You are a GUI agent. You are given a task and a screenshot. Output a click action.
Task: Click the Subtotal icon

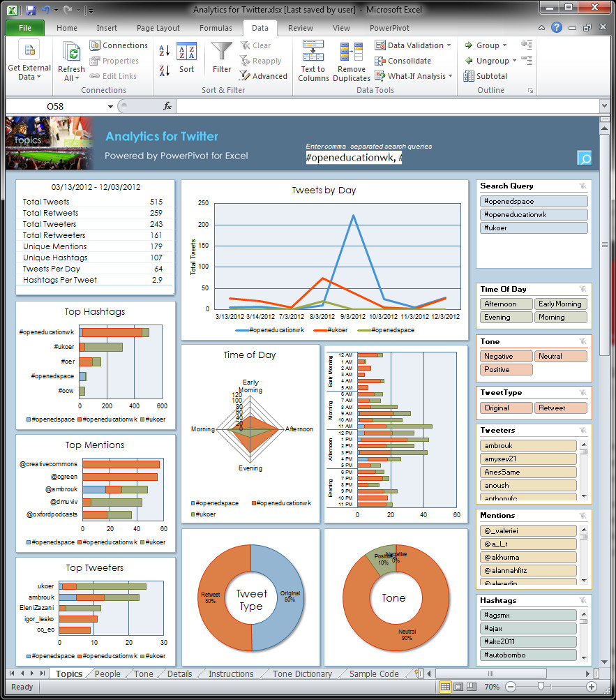(488, 75)
